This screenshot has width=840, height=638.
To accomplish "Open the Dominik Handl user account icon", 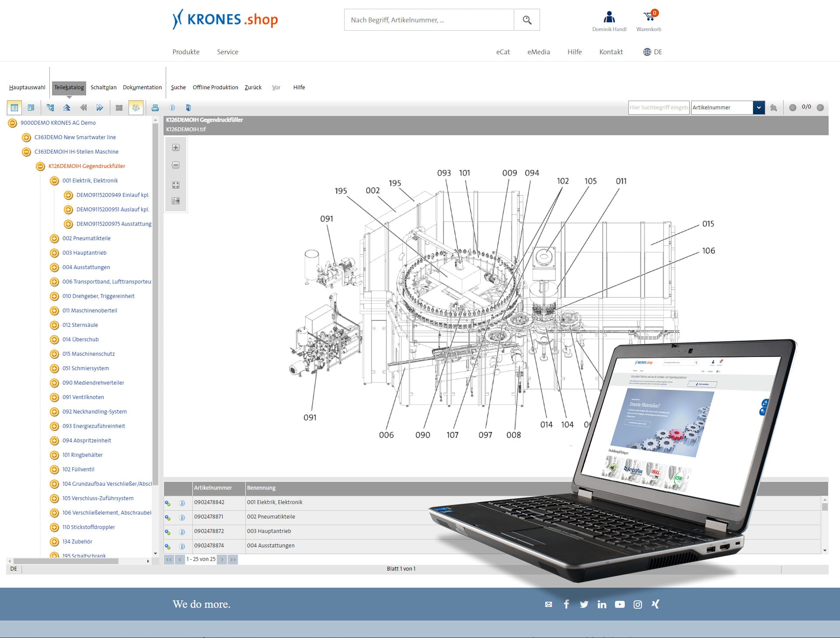I will [x=609, y=18].
